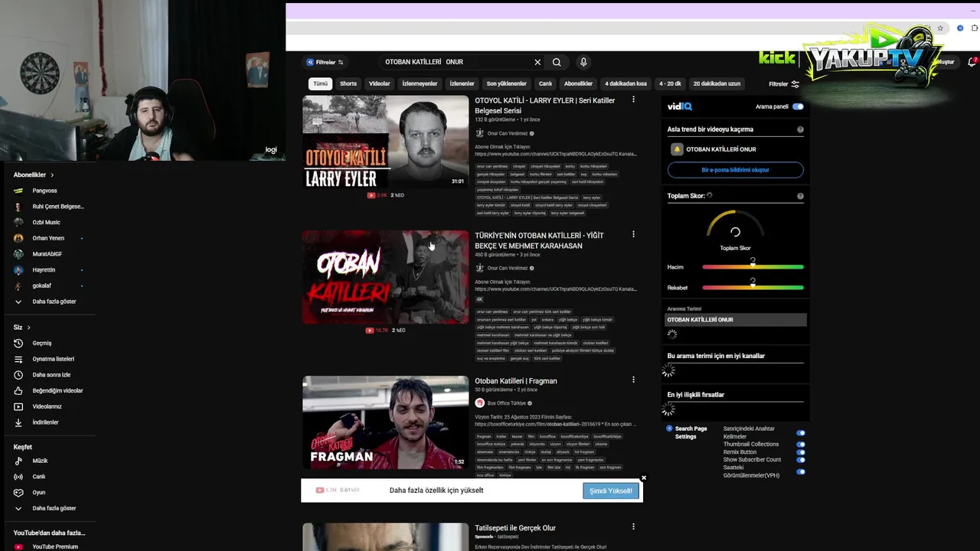
Task: Click help icon beside Toplam Skor
Action: 800,196
